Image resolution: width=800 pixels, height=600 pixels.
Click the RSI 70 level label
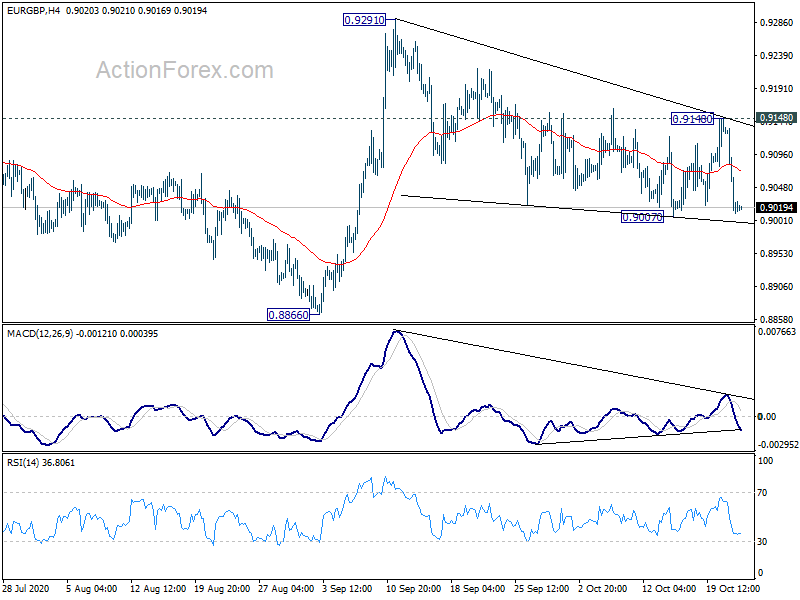tap(762, 493)
